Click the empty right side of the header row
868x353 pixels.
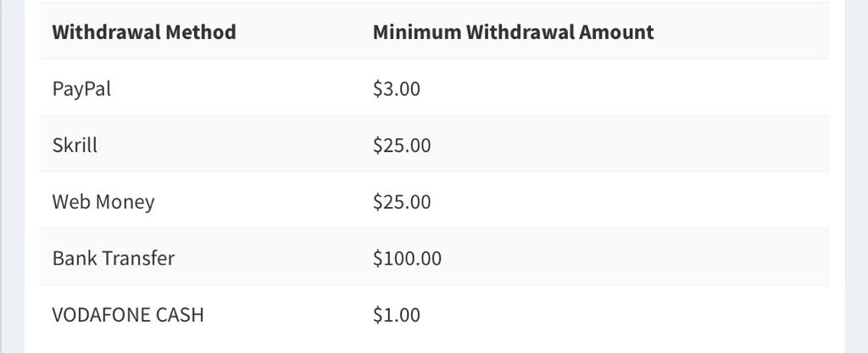(742, 32)
